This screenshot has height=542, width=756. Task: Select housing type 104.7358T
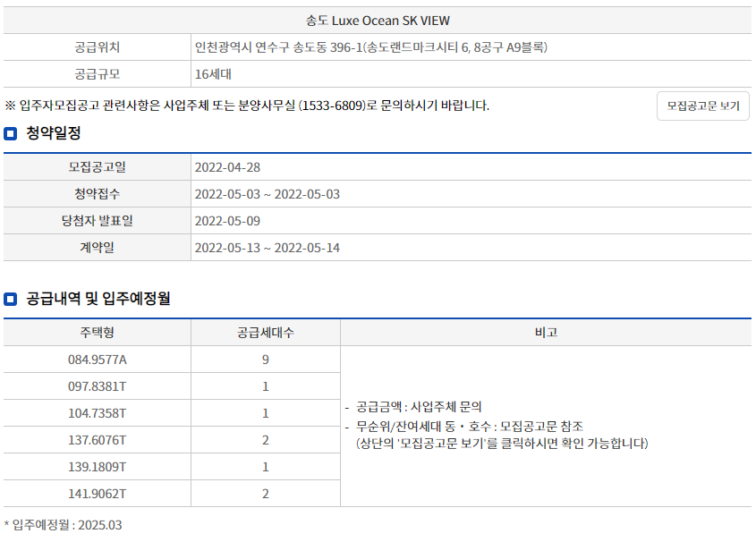(97, 413)
